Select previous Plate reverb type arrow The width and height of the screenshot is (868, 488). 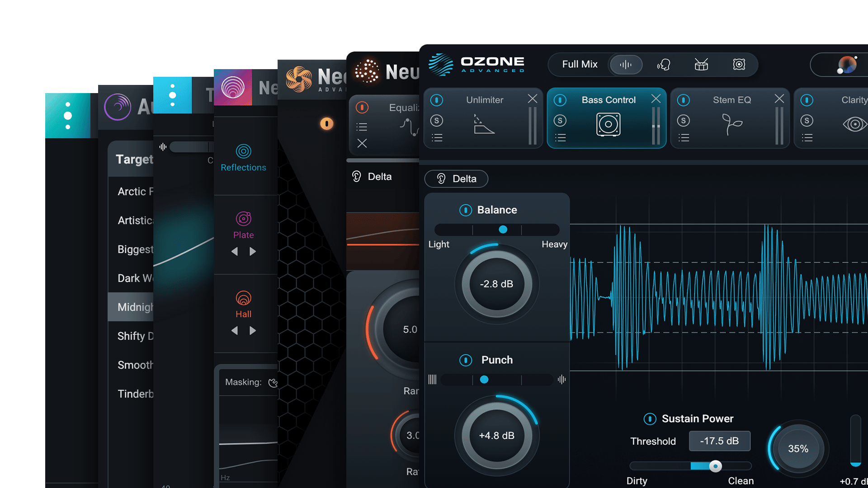tap(234, 251)
